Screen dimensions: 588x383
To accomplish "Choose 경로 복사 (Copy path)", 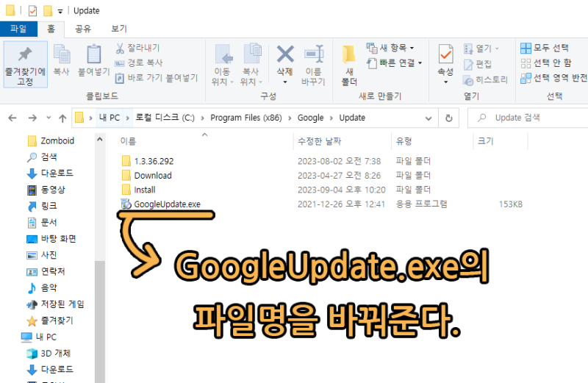I will (139, 63).
